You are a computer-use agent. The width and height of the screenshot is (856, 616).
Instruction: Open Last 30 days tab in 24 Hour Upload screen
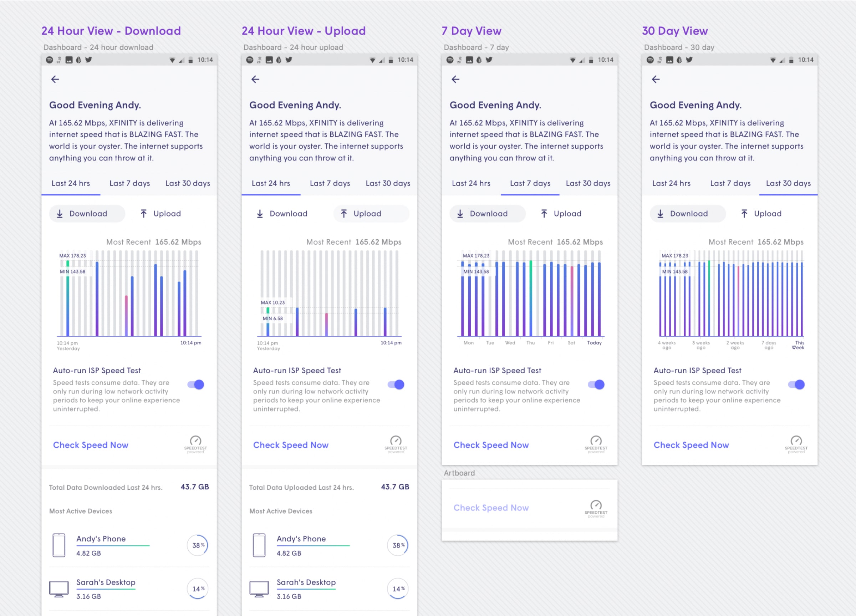tap(388, 183)
